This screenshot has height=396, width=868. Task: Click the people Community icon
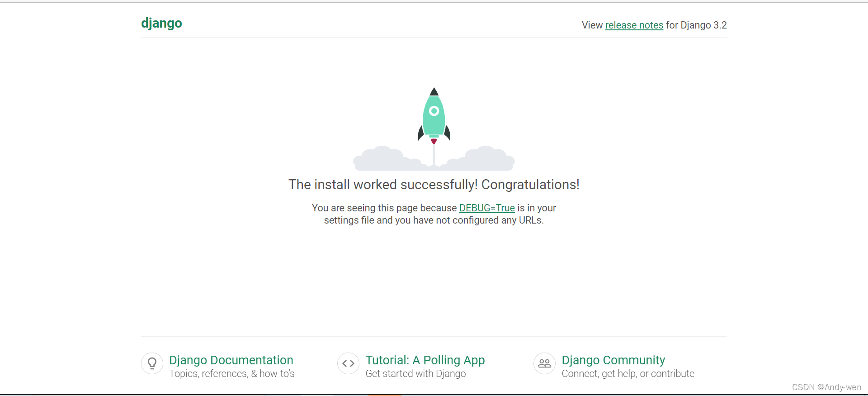point(545,363)
